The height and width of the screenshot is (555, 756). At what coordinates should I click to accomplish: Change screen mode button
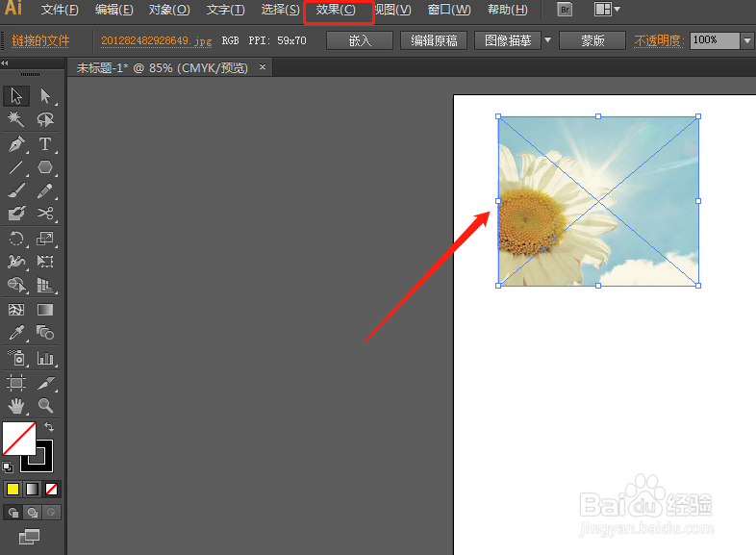[x=30, y=536]
